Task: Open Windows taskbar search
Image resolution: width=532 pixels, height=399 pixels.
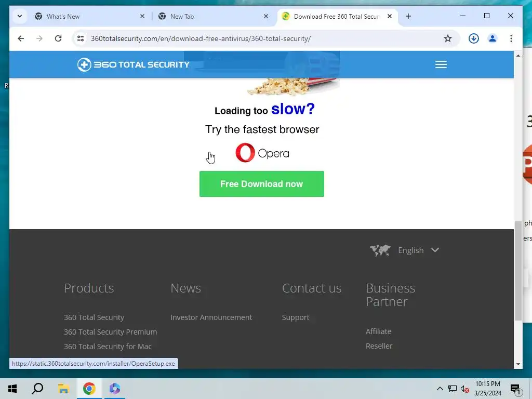Action: pyautogui.click(x=37, y=389)
